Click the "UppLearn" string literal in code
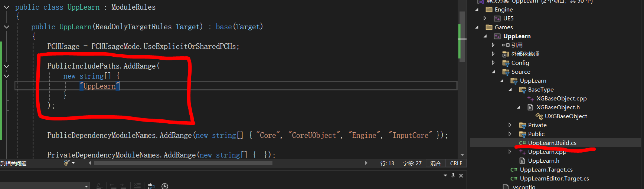644x189 pixels. pos(99,86)
